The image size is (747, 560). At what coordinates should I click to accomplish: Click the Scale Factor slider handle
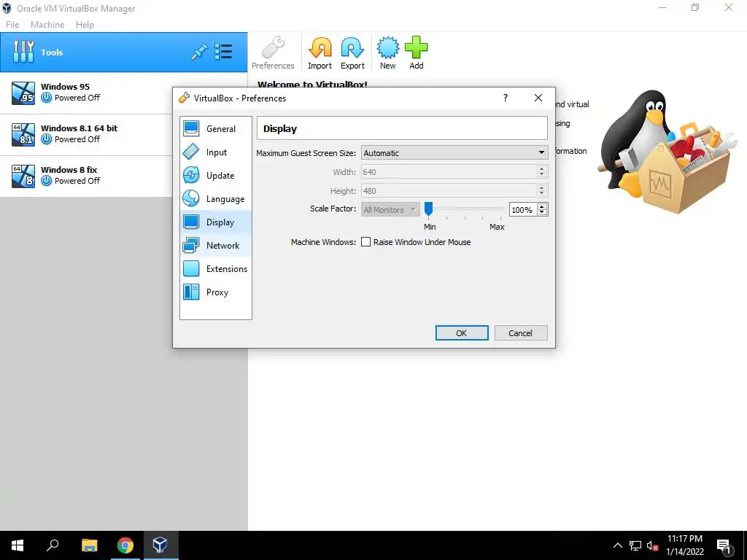428,209
